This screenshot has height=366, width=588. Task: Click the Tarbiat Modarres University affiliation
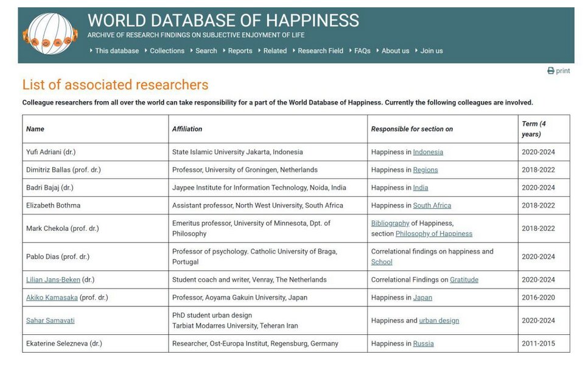[x=235, y=320]
